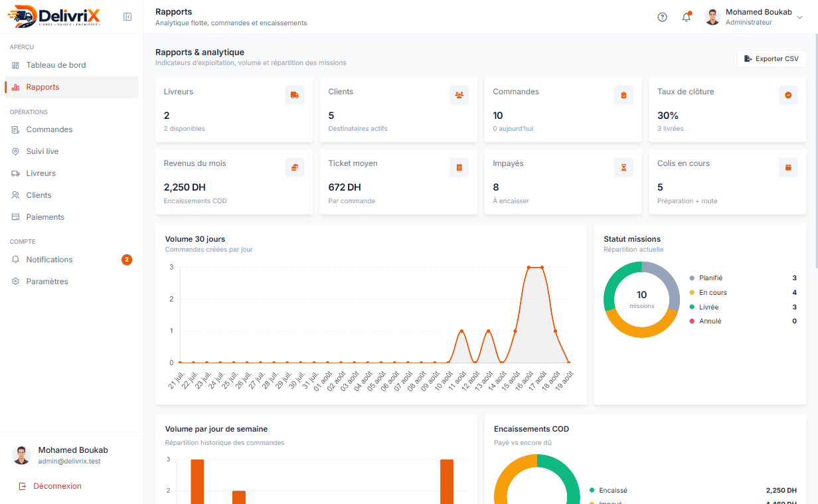This screenshot has height=504, width=818.
Task: Click the Impayés hourglass icon
Action: coord(623,167)
